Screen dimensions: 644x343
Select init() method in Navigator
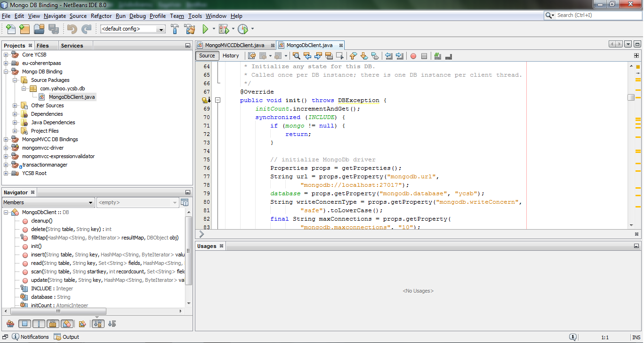point(36,246)
